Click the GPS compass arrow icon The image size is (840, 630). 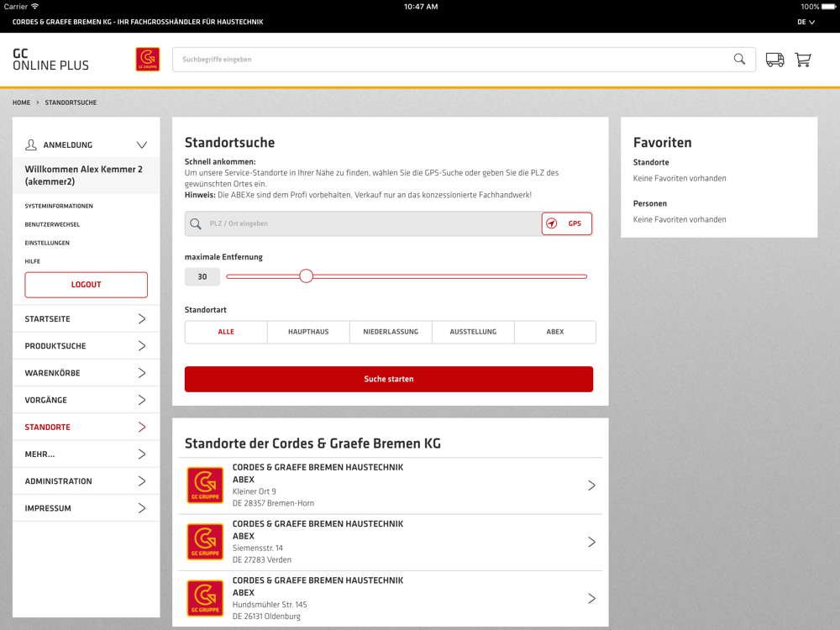click(551, 223)
